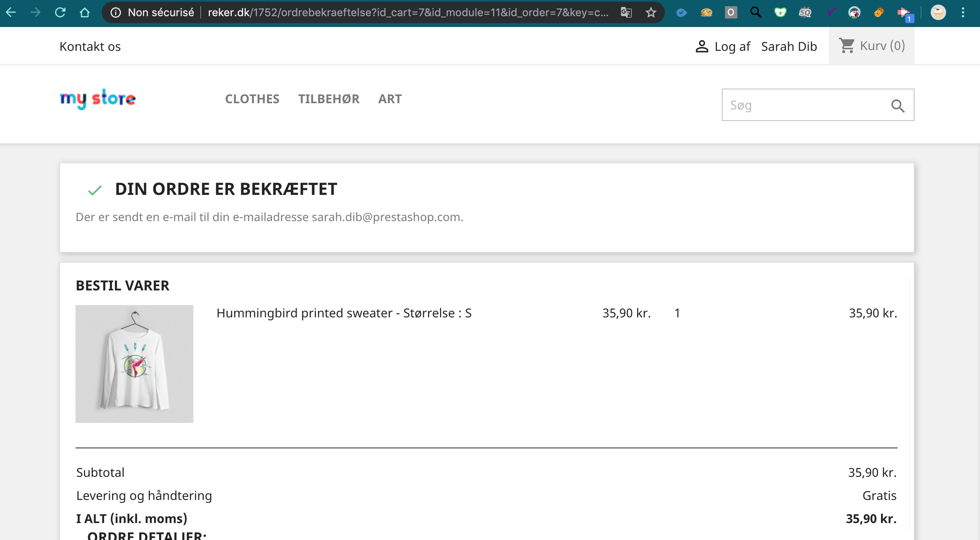Open Sarah Dib account link
This screenshot has height=540, width=980.
[x=789, y=47]
